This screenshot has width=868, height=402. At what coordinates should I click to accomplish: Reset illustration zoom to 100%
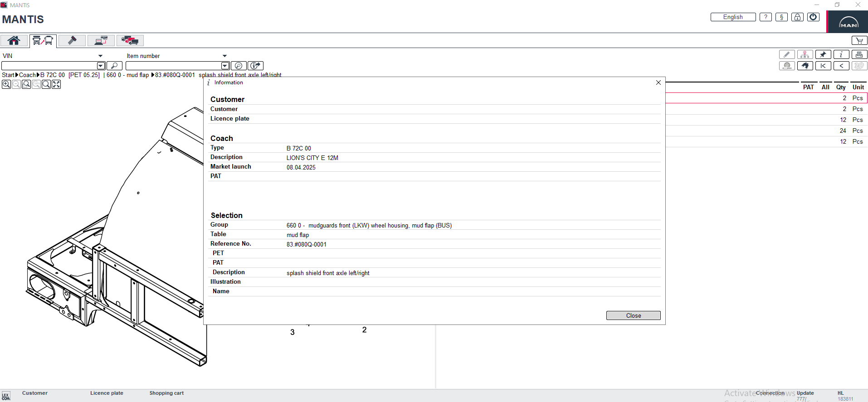(x=36, y=84)
